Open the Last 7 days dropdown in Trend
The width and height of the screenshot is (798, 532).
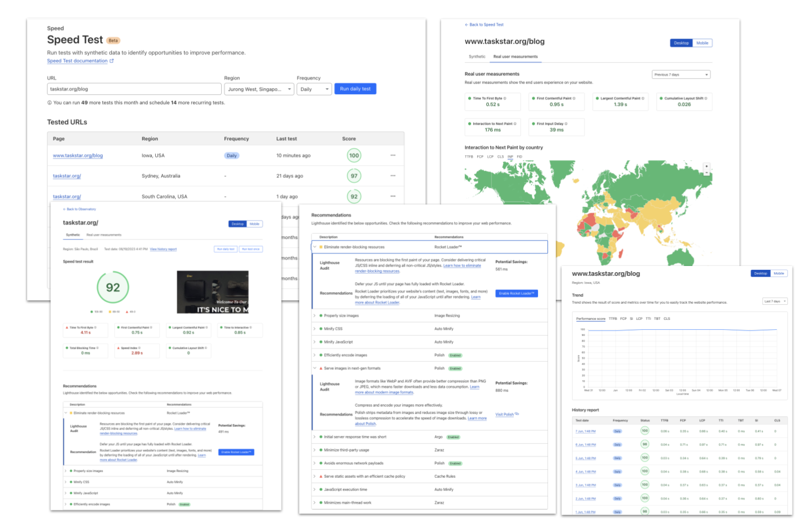point(775,301)
